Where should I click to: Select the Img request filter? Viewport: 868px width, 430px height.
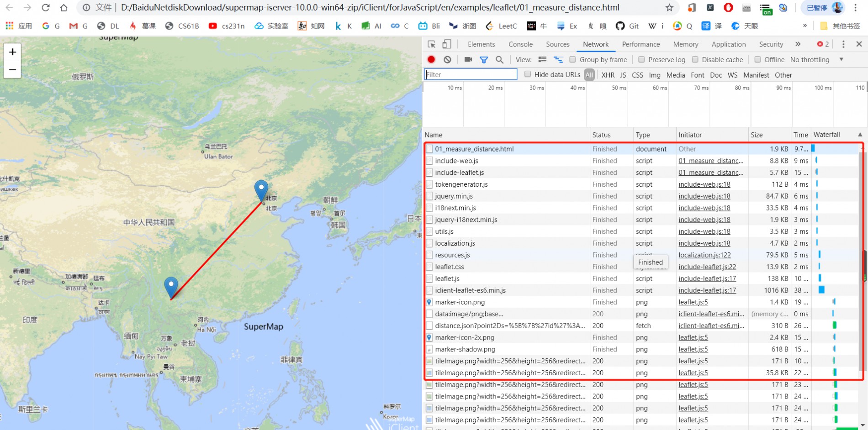coord(655,75)
